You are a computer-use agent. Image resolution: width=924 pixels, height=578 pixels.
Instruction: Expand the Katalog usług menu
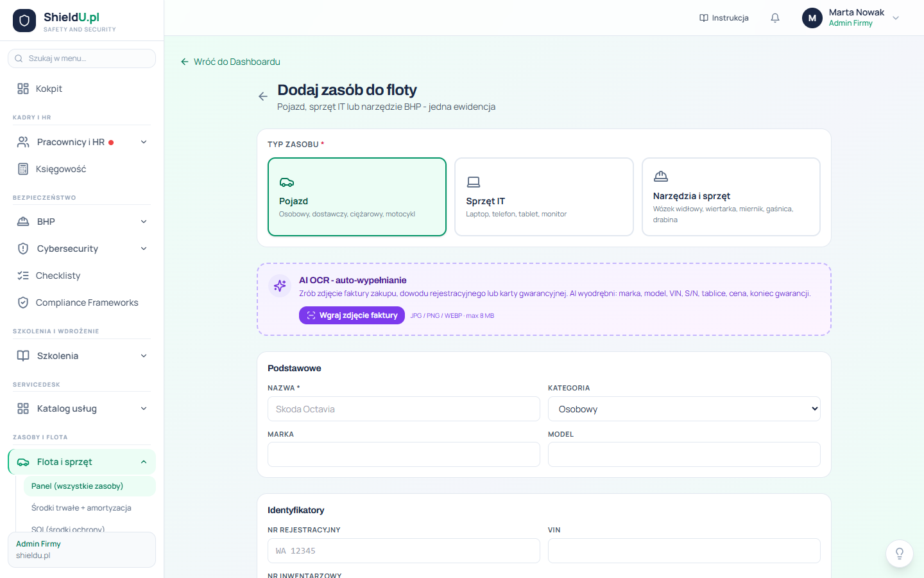point(81,408)
